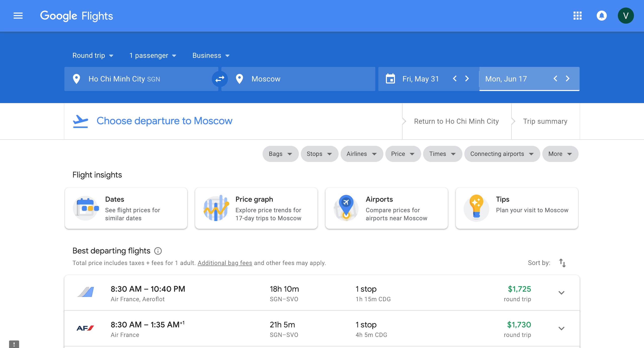This screenshot has width=644, height=348.
Task: Open the hamburger main menu
Action: point(18,16)
